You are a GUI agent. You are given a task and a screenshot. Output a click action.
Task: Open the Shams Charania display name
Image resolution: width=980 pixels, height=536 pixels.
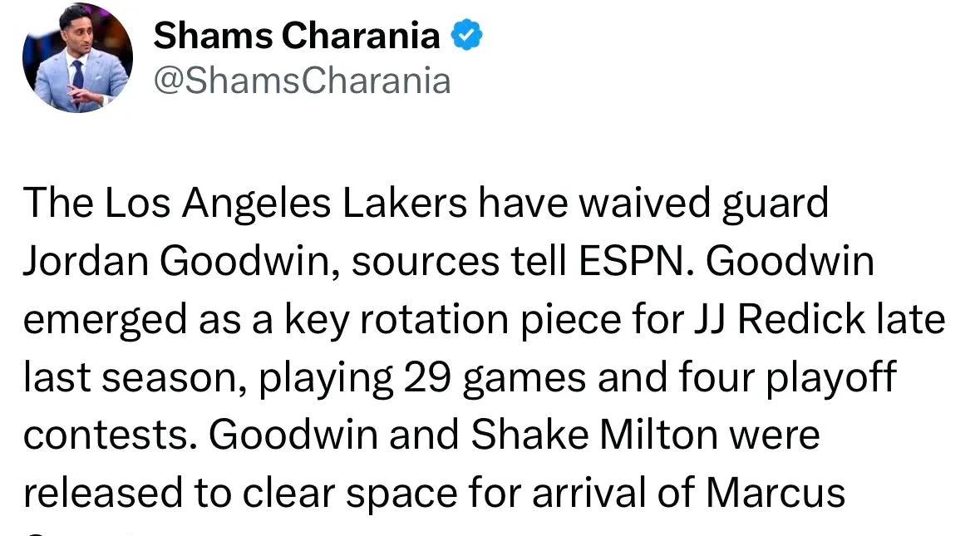297,35
